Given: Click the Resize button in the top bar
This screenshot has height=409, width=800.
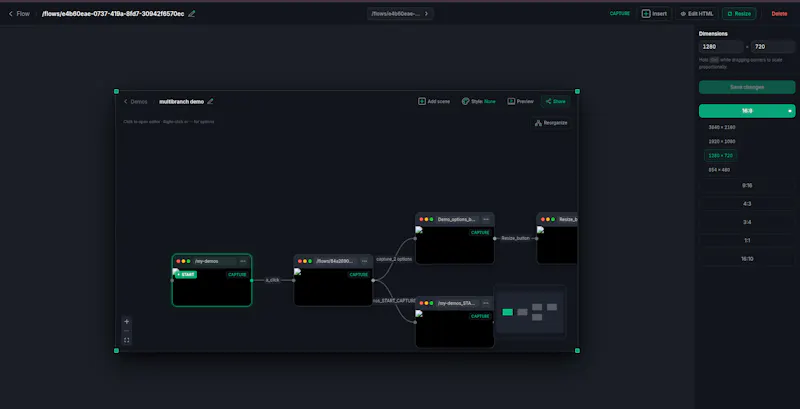Looking at the screenshot, I should pos(739,14).
